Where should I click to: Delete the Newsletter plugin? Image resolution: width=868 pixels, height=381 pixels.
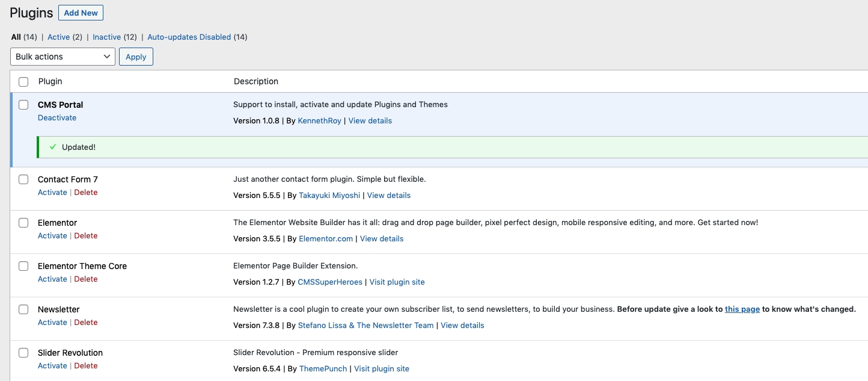pyautogui.click(x=86, y=323)
